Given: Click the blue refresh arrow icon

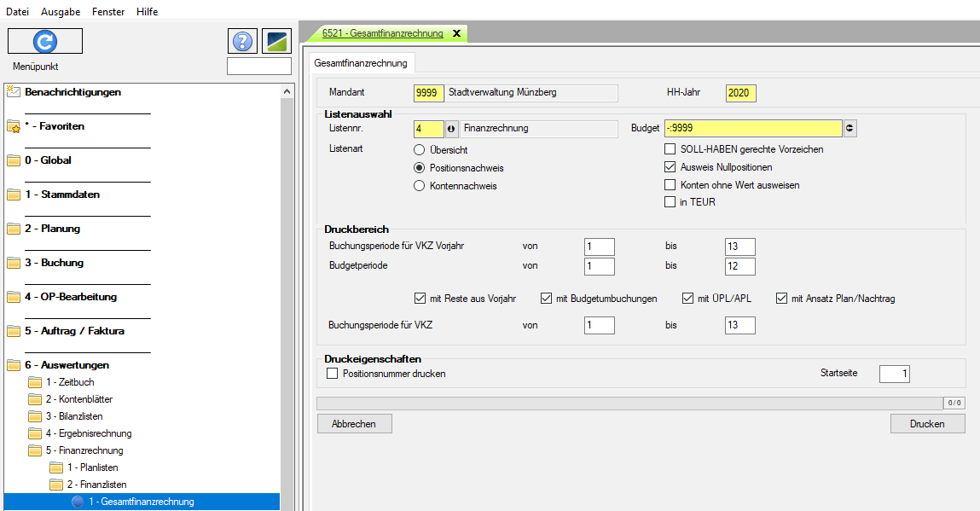Looking at the screenshot, I should (x=44, y=41).
